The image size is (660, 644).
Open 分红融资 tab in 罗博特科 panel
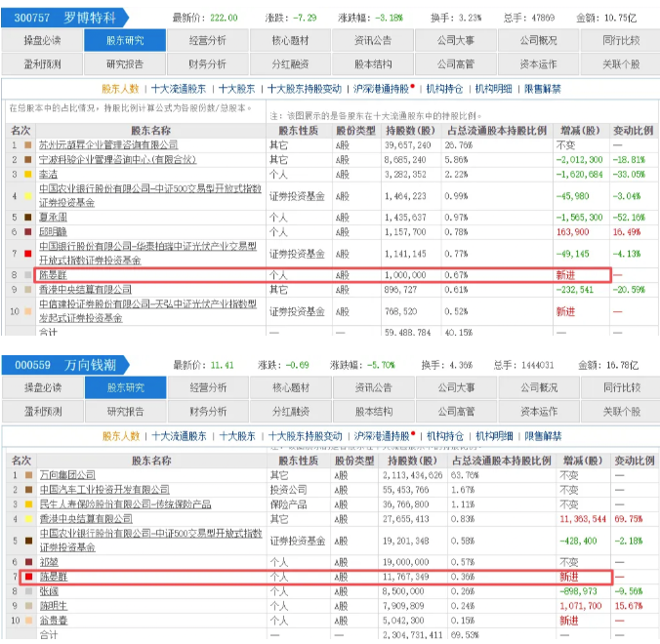(290, 64)
